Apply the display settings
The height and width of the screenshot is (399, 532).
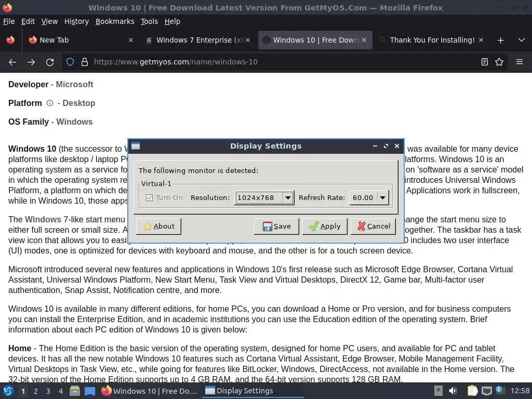coord(325,227)
